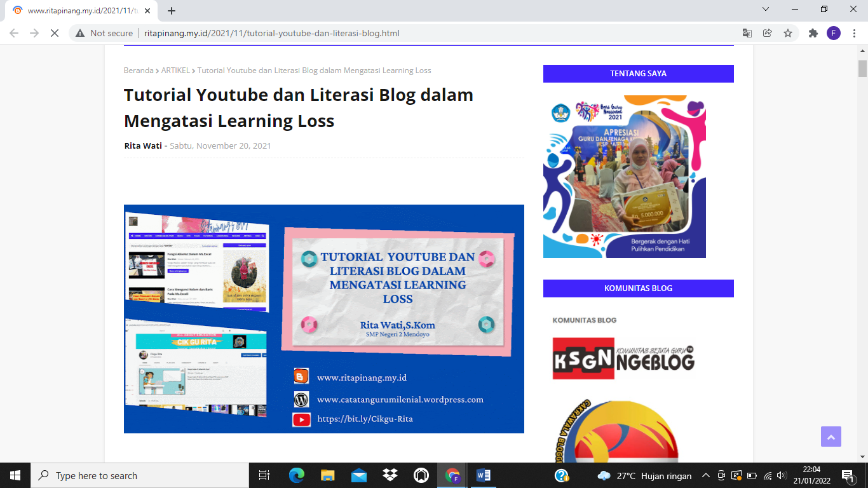Click the page vertical scrollbar thumb

(x=862, y=69)
